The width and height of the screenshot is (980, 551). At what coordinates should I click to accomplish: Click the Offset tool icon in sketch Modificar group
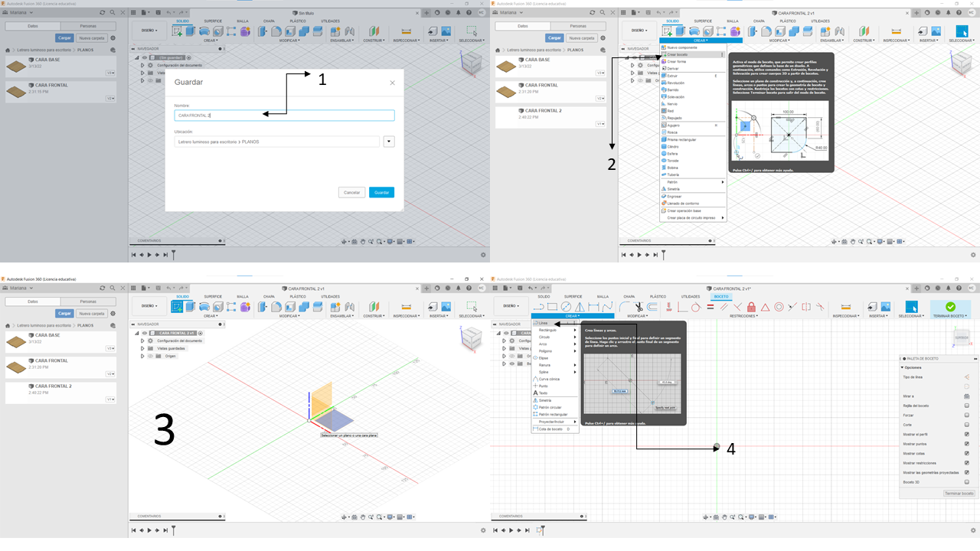tap(652, 307)
